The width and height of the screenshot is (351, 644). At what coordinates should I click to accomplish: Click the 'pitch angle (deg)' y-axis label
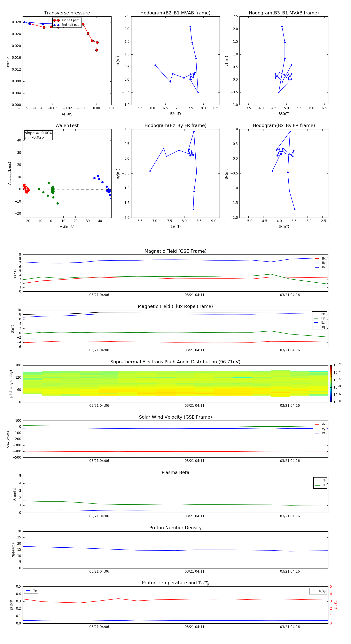[x=11, y=384]
